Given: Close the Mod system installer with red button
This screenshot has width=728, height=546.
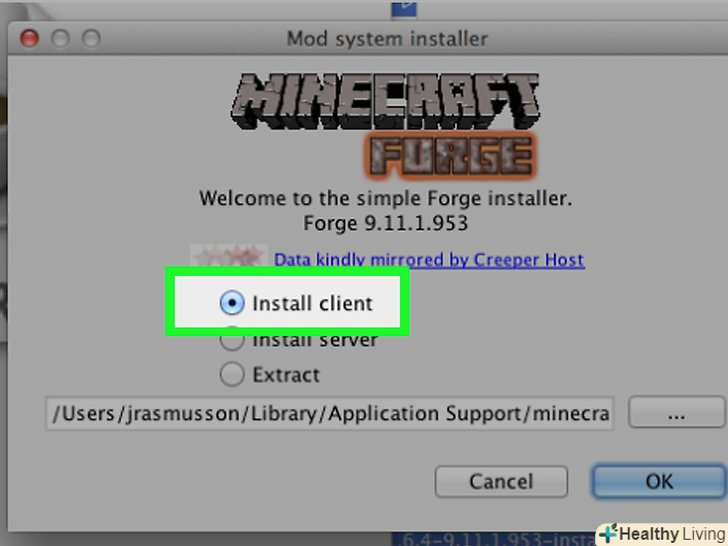Looking at the screenshot, I should click(29, 38).
